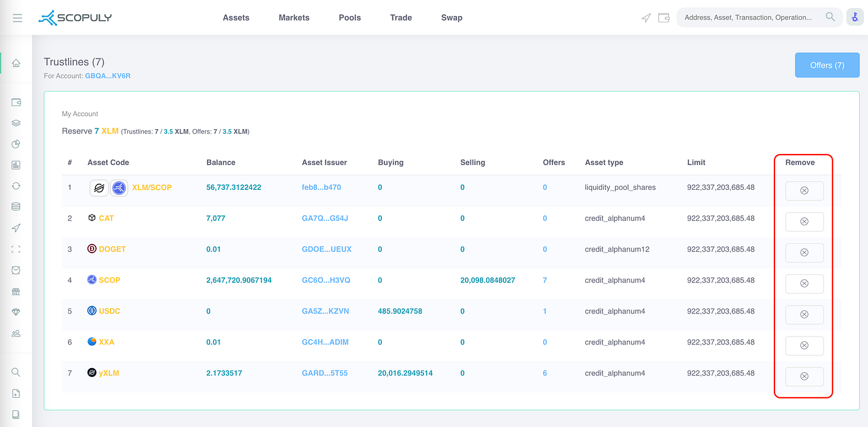Remove the DOGET trustline

coord(804,253)
